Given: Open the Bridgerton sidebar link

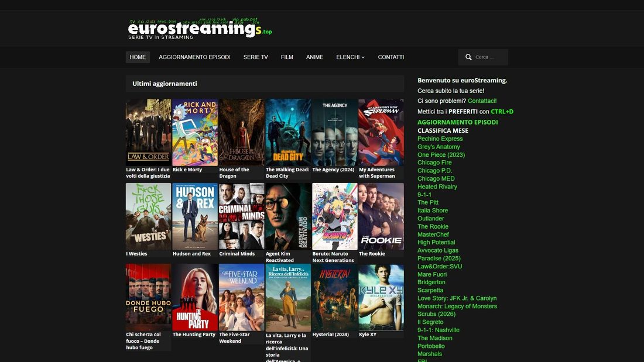Looking at the screenshot, I should [431, 282].
